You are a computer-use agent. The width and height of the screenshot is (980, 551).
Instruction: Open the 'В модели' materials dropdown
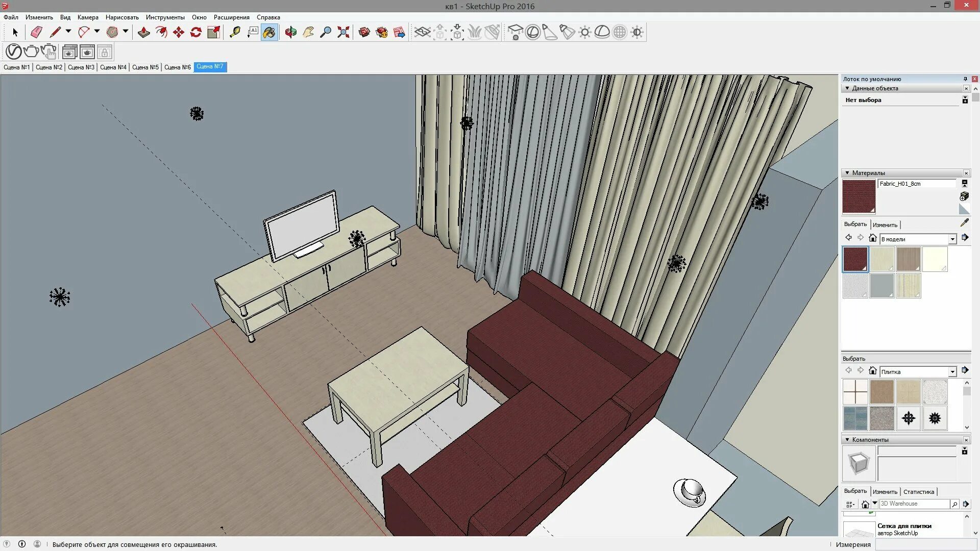pos(952,239)
